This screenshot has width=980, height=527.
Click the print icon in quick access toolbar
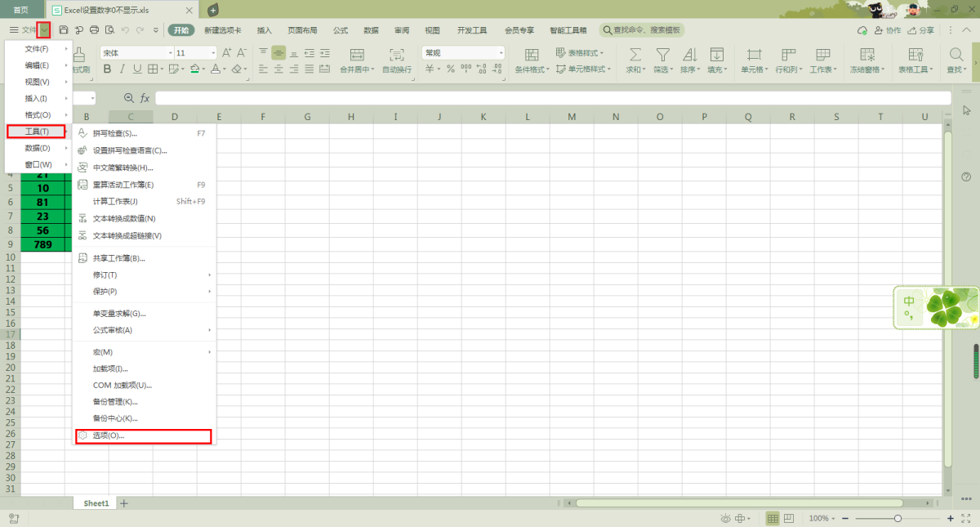click(x=95, y=30)
